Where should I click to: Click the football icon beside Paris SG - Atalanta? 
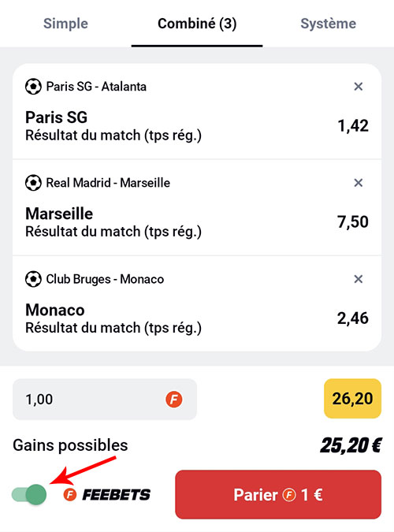click(x=33, y=87)
